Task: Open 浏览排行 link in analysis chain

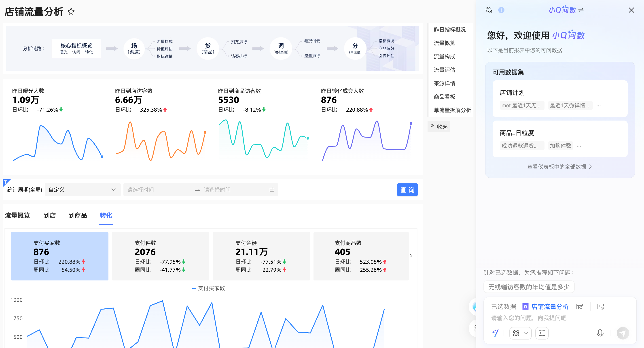Action: [239, 42]
